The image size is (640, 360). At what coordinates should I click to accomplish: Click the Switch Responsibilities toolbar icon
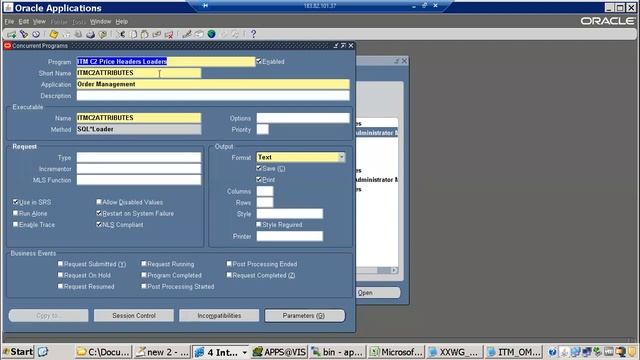[x=78, y=34]
